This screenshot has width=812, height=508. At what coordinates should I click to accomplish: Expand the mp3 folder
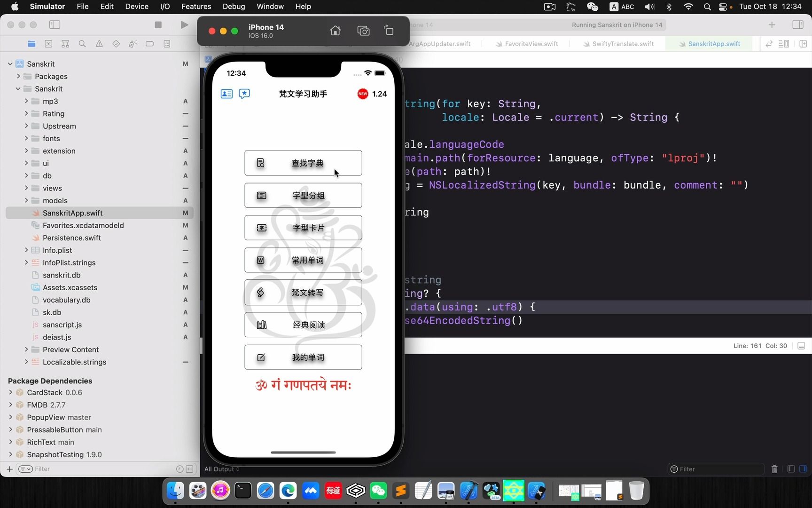pos(26,101)
